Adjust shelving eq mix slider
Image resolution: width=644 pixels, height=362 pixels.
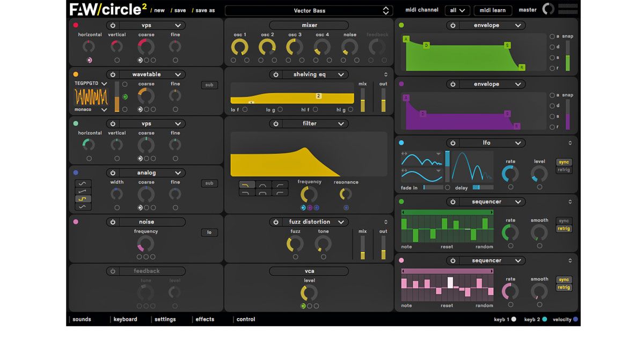tap(363, 100)
